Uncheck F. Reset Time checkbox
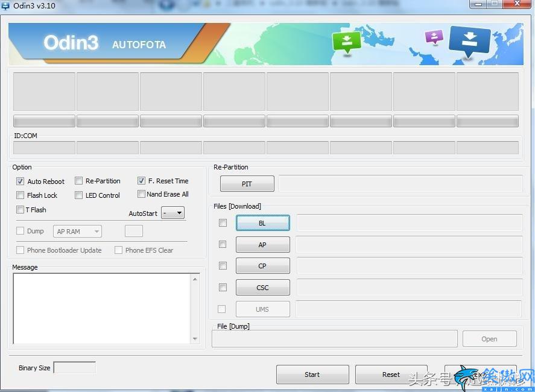Viewport: 535px width, 392px height. [x=141, y=180]
